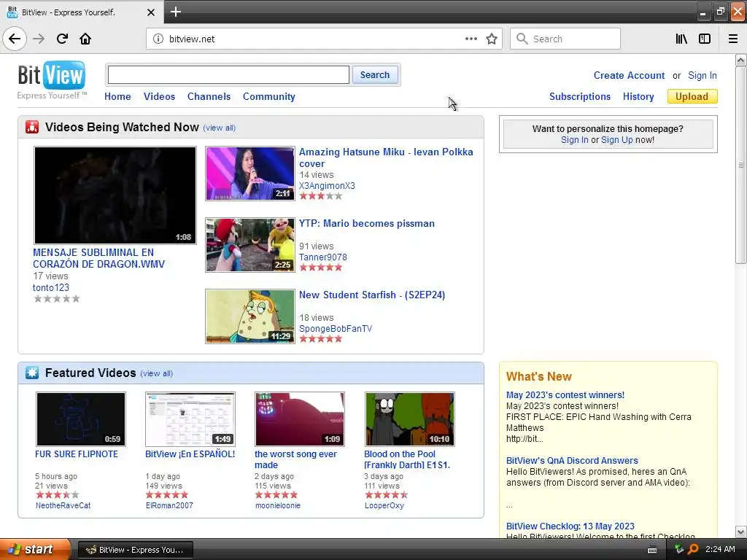The width and height of the screenshot is (747, 560).
Task: Open FUR SURE FLIPNOTE thumbnail
Action: tap(81, 419)
